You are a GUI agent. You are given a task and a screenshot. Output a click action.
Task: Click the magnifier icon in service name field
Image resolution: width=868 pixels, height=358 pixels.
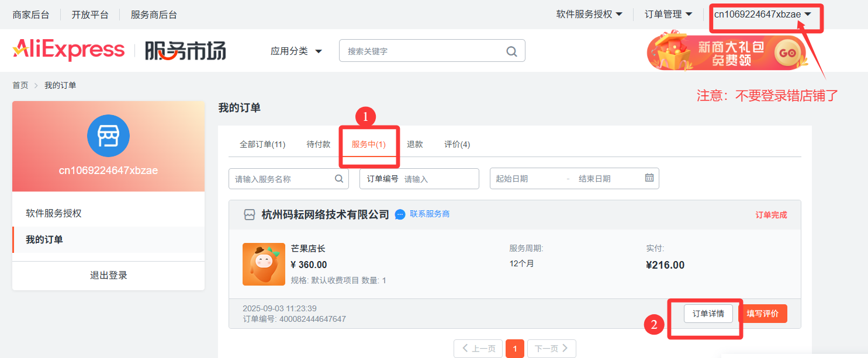click(339, 179)
